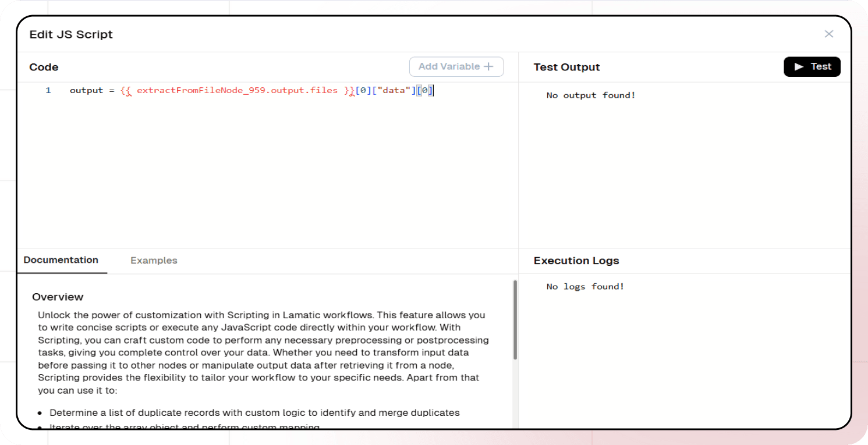The width and height of the screenshot is (868, 445).
Task: Click the "data" string in the code
Action: pos(393,91)
